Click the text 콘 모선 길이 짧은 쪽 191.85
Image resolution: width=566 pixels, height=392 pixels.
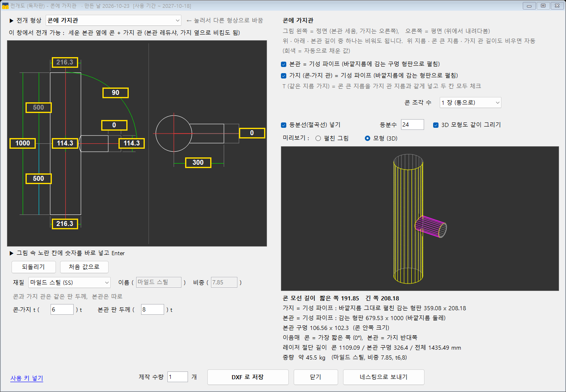tap(321, 298)
